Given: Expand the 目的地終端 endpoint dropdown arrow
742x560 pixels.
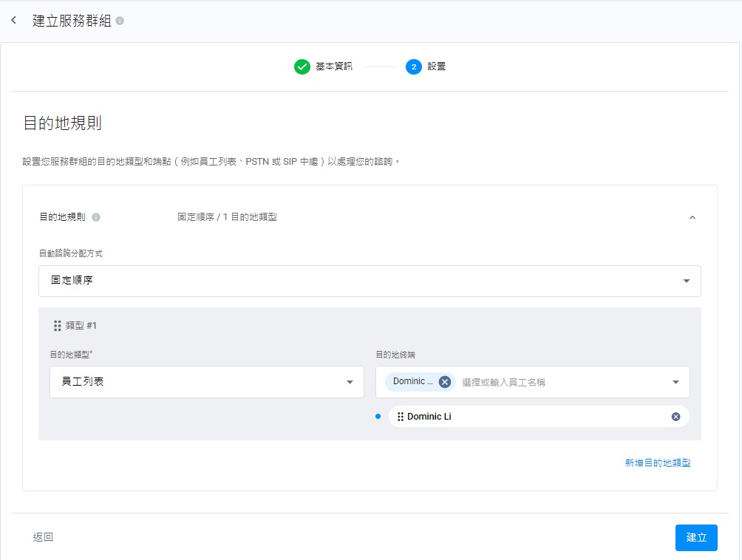Looking at the screenshot, I should click(x=675, y=382).
